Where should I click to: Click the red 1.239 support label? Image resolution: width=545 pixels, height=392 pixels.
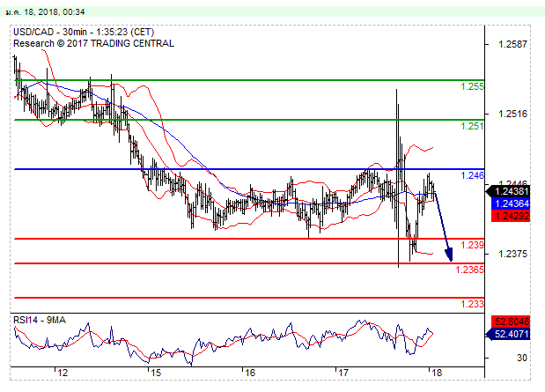point(472,245)
